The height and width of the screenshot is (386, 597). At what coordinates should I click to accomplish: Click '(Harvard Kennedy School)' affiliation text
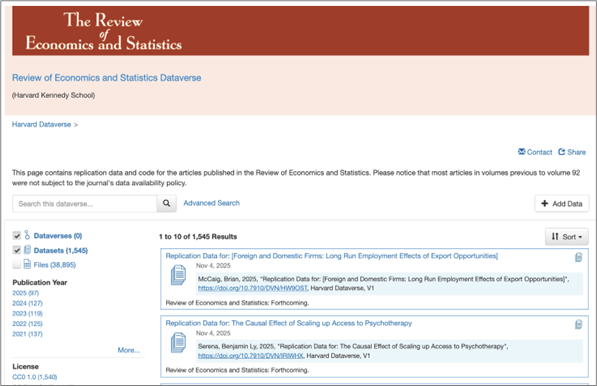pos(53,95)
